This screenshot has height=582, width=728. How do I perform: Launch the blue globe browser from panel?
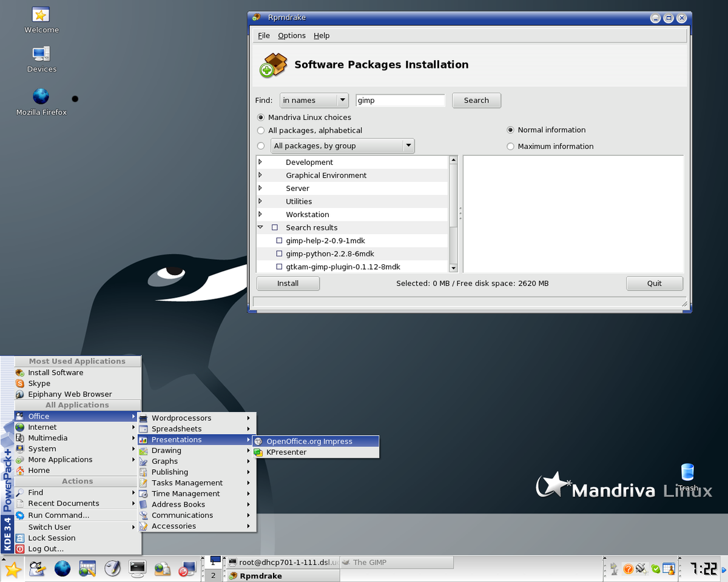point(62,569)
